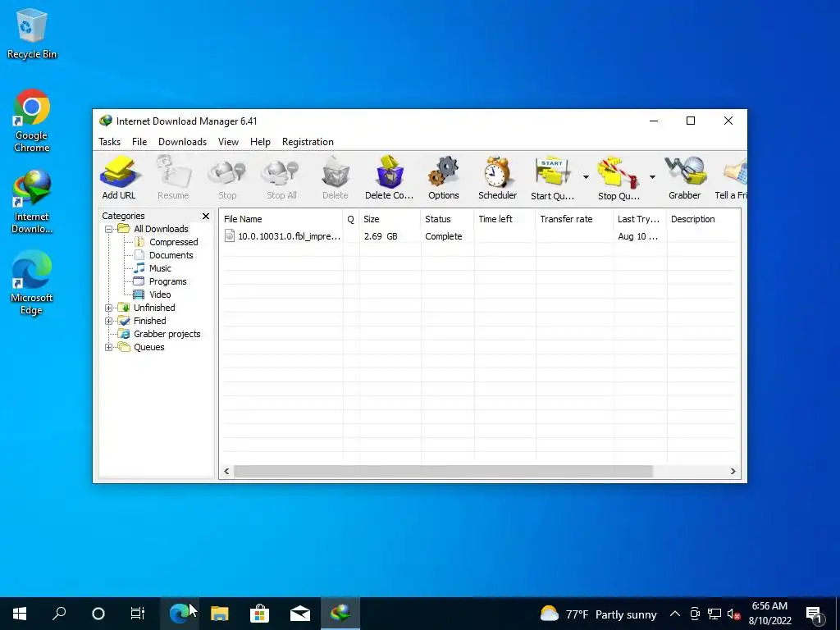Viewport: 840px width, 630px height.
Task: Click the Stop All toolbar icon
Action: 281,178
